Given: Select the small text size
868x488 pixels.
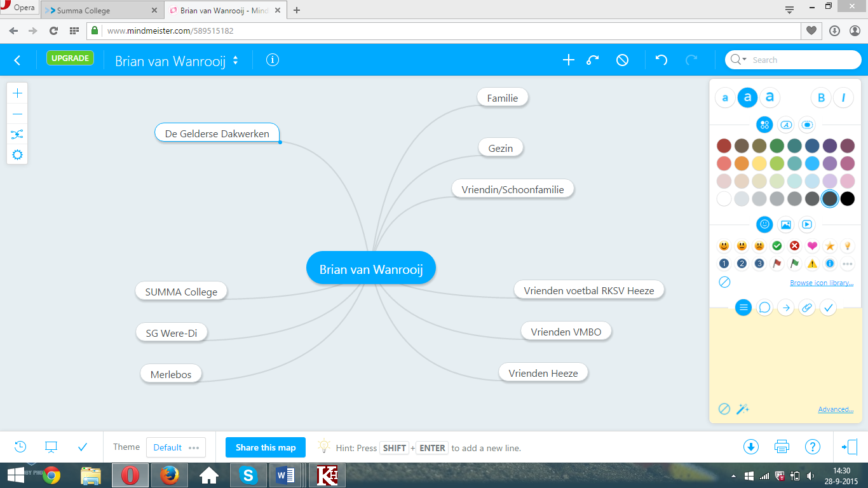Looking at the screenshot, I should tap(725, 98).
